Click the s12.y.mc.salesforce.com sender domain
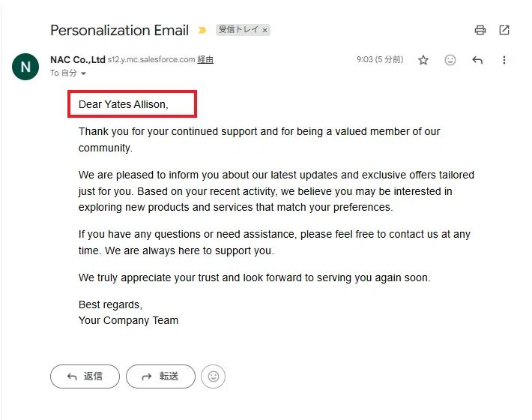Image resolution: width=532 pixels, height=420 pixels. click(151, 60)
